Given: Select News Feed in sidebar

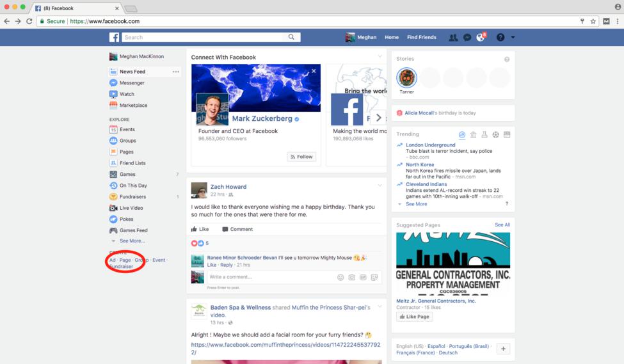Looking at the screenshot, I should 132,72.
